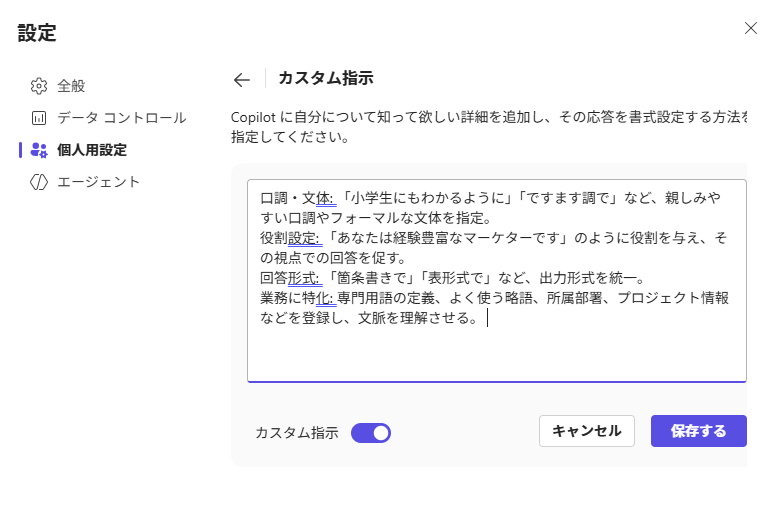Viewport: 775px width, 506px height.
Task: Click the カスタム指示 heading beside the back arrow
Action: [325, 79]
